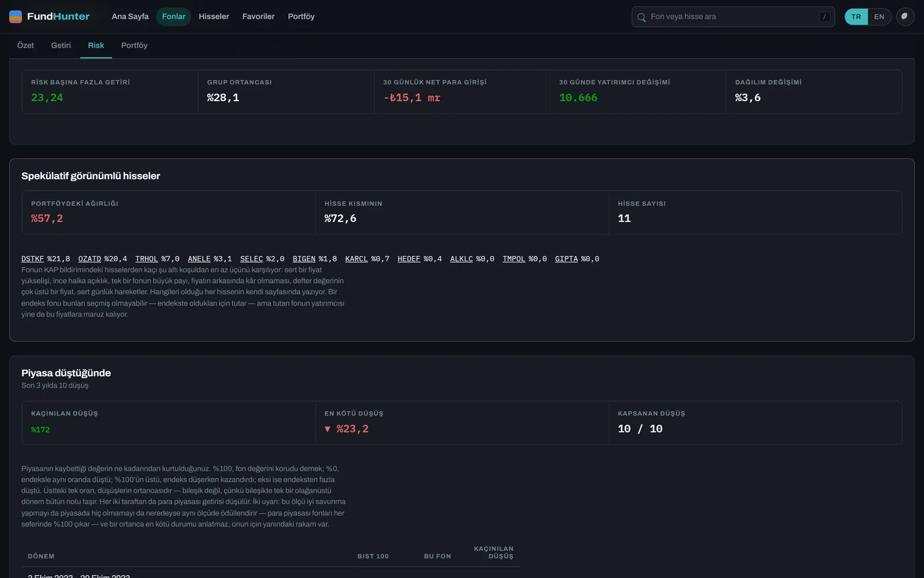924x578 pixels.
Task: Focus the 'Fon veya hisse ara' search field
Action: pos(732,17)
